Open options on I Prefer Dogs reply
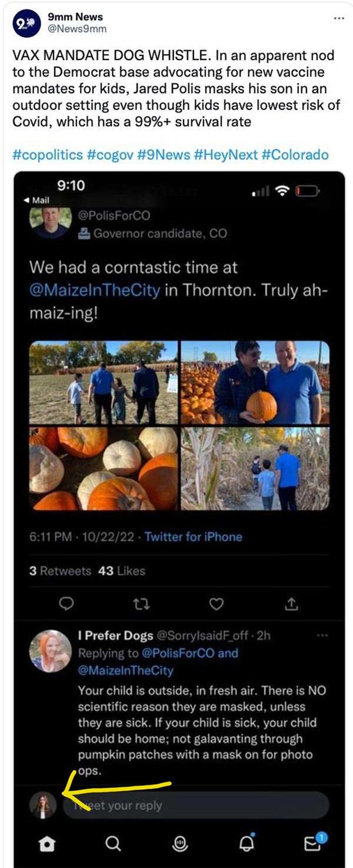The height and width of the screenshot is (868, 353). pyautogui.click(x=322, y=636)
